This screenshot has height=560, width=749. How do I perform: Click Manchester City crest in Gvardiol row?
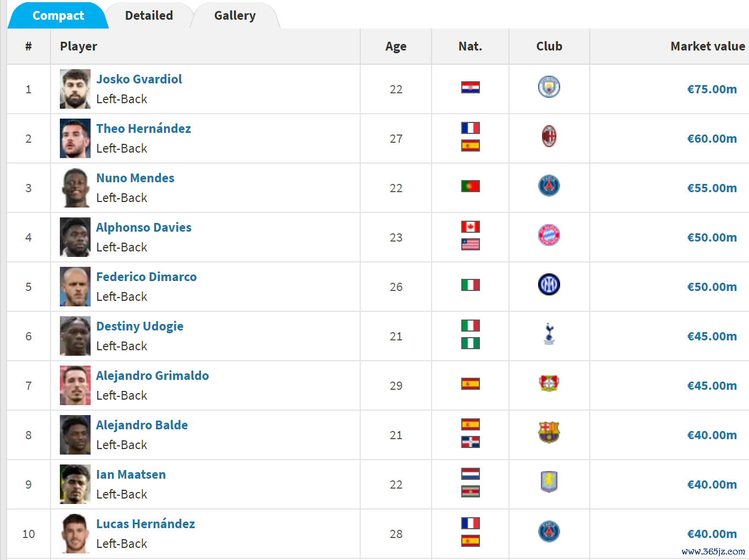(x=549, y=87)
